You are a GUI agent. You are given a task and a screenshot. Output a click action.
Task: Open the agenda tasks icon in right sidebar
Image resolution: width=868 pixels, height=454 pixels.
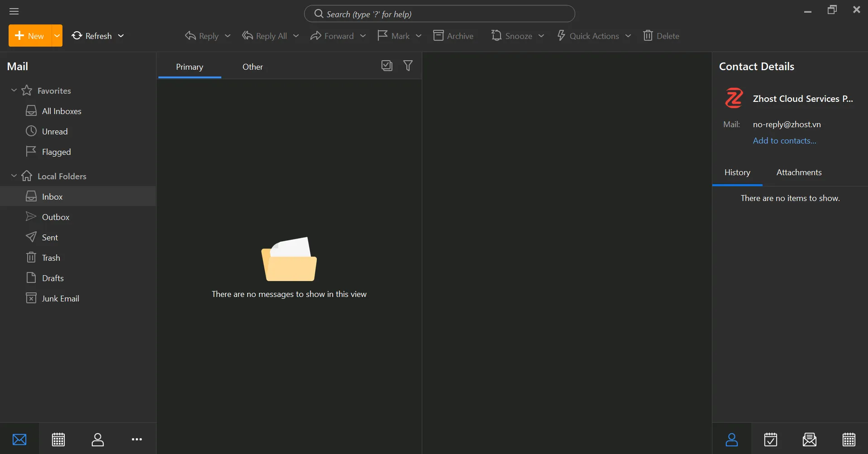[770, 439]
